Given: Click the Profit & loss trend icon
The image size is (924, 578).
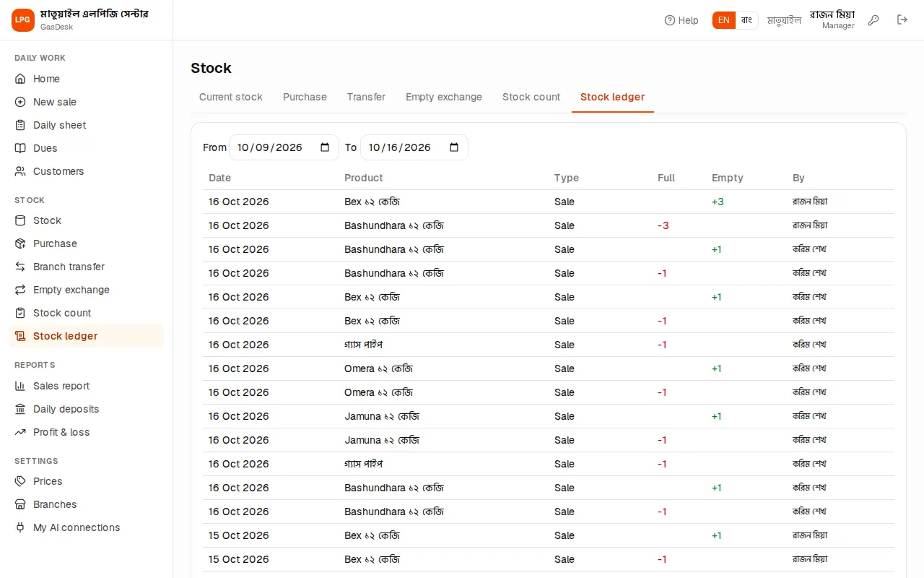Looking at the screenshot, I should point(20,432).
